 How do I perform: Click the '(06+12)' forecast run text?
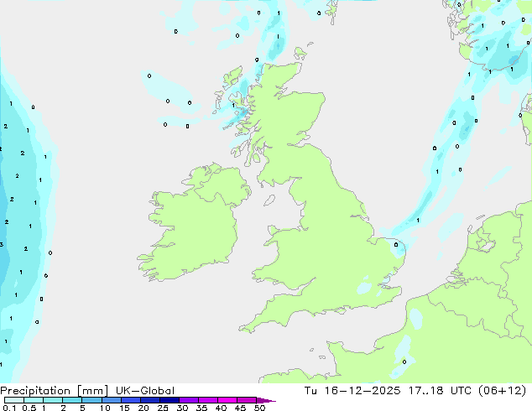(503, 391)
